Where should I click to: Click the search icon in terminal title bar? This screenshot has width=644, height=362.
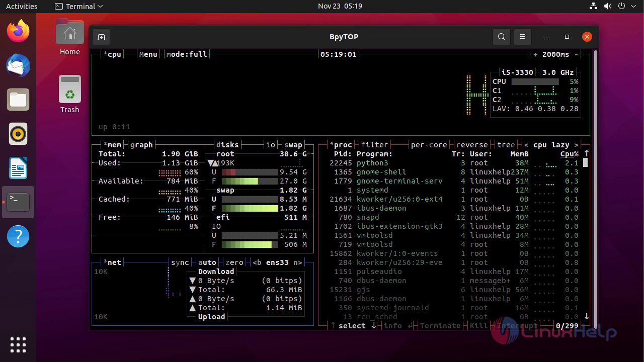point(502,37)
